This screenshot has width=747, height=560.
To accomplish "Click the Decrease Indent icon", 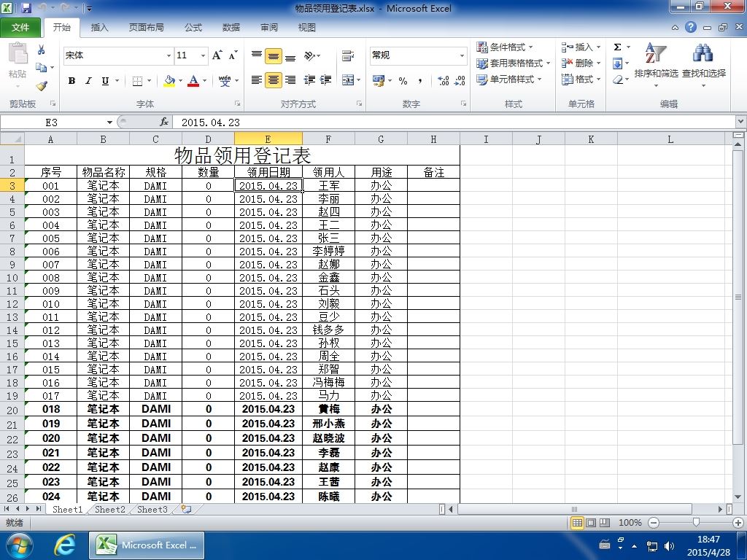I will tap(309, 80).
